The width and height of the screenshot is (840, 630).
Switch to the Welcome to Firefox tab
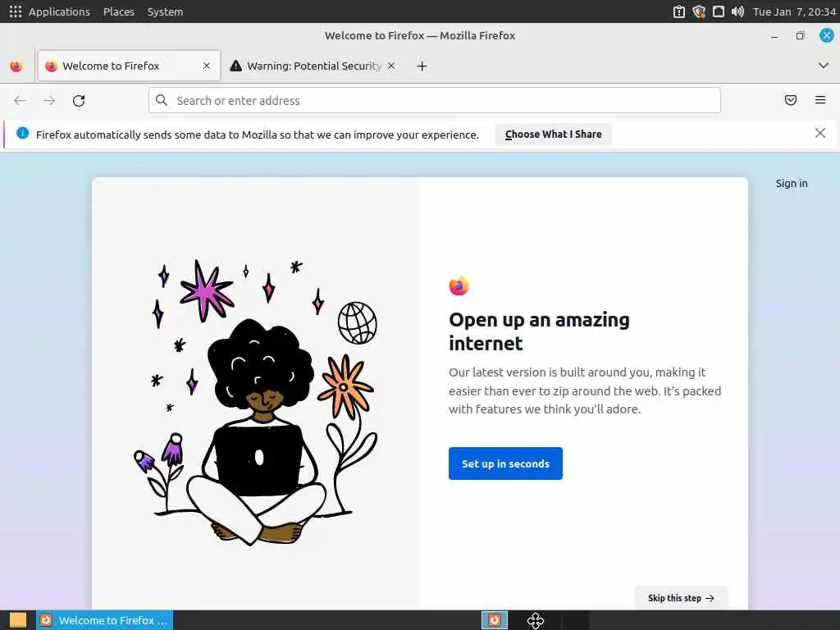129,66
